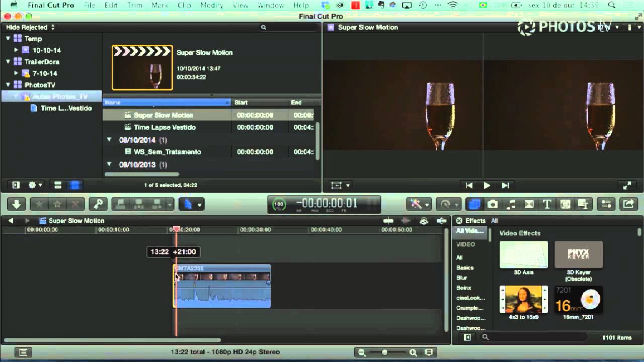
Task: Play the clip in the viewer
Action: click(487, 186)
